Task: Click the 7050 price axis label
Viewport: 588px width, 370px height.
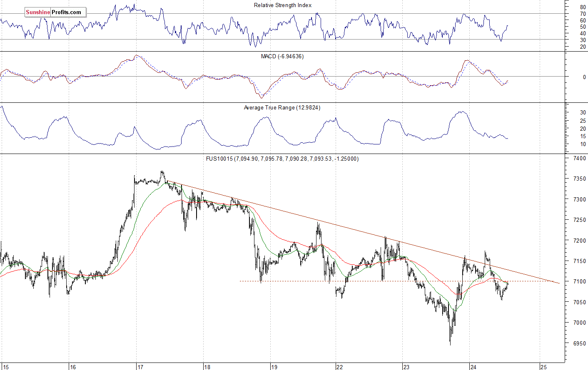Action: [x=580, y=303]
